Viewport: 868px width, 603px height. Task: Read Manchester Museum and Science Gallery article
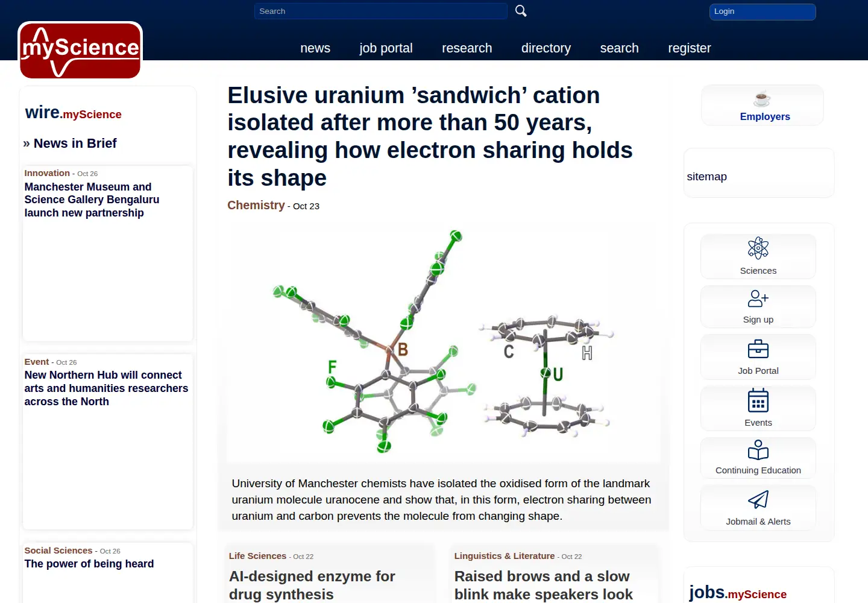92,200
